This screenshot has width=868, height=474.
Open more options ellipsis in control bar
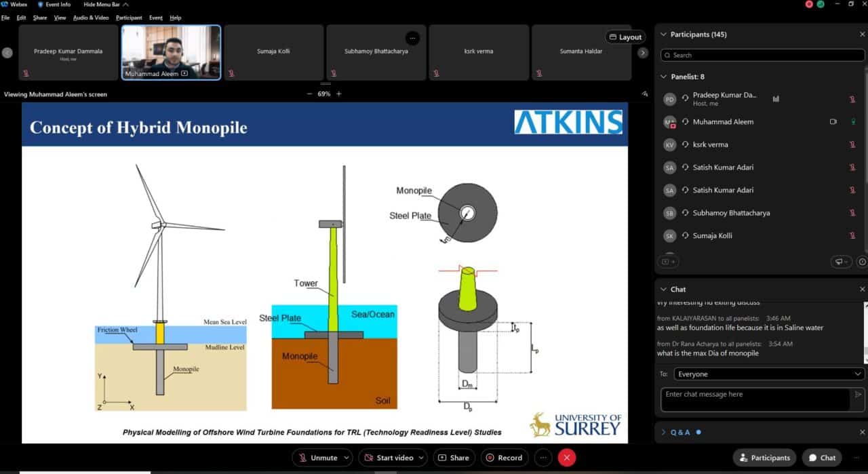(x=543, y=458)
